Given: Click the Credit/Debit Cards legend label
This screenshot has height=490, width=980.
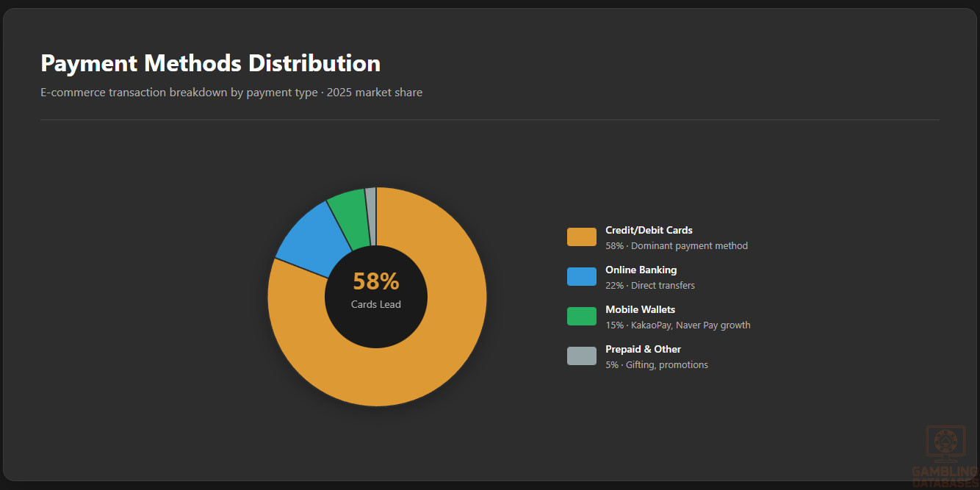Looking at the screenshot, I should click(x=649, y=230).
